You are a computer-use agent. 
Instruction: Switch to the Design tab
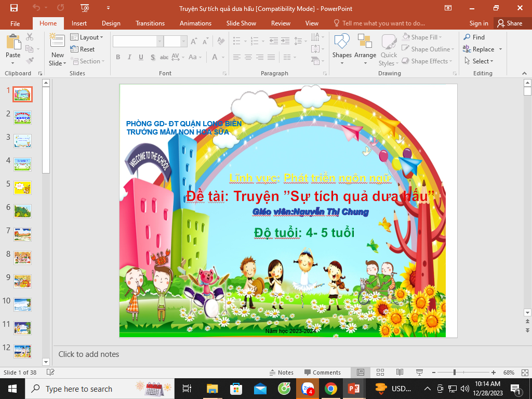point(111,23)
